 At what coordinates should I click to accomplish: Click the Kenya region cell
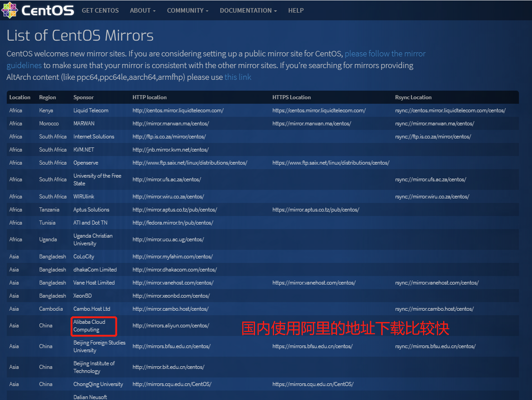pos(46,110)
